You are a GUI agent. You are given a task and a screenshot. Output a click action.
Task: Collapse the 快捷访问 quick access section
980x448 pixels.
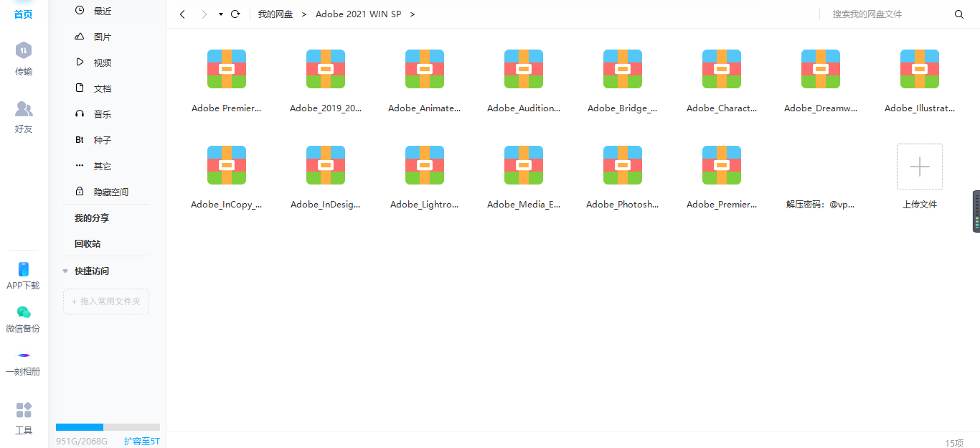[65, 271]
